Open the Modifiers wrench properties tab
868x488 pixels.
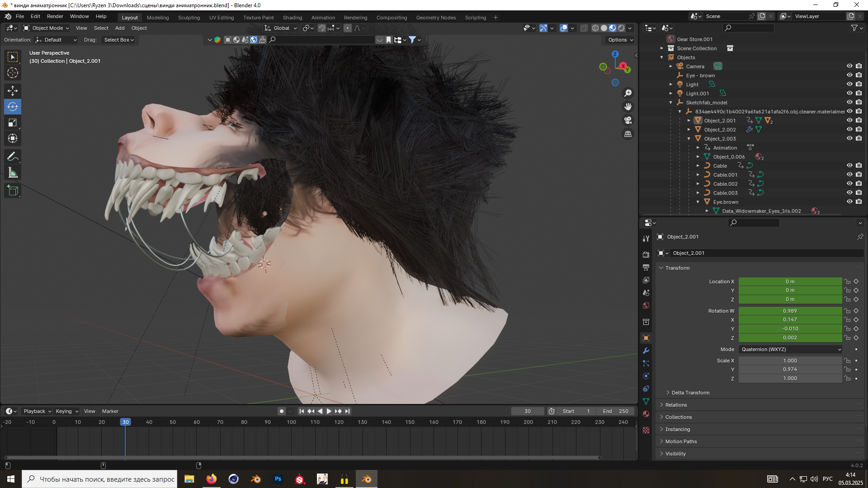[646, 351]
